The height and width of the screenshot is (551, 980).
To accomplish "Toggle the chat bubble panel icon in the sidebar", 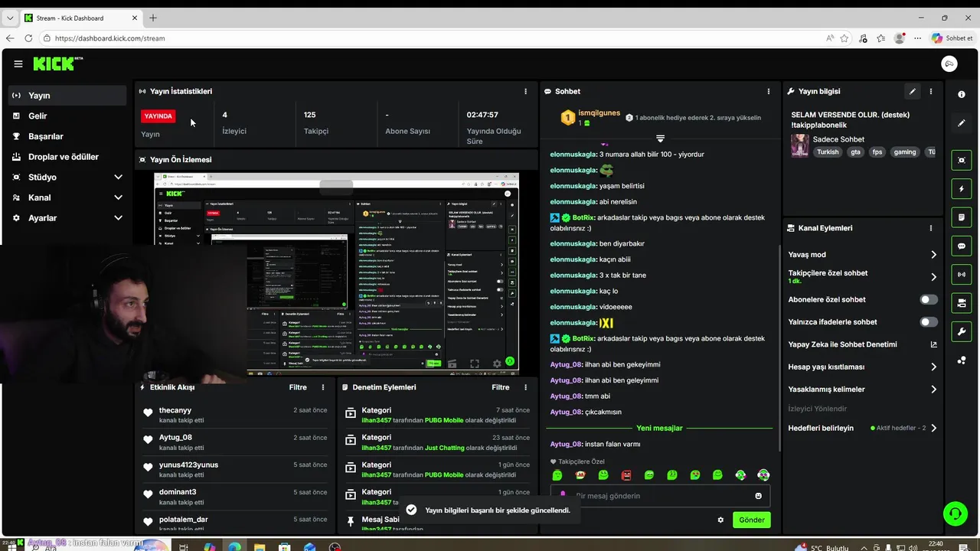I will [x=962, y=246].
